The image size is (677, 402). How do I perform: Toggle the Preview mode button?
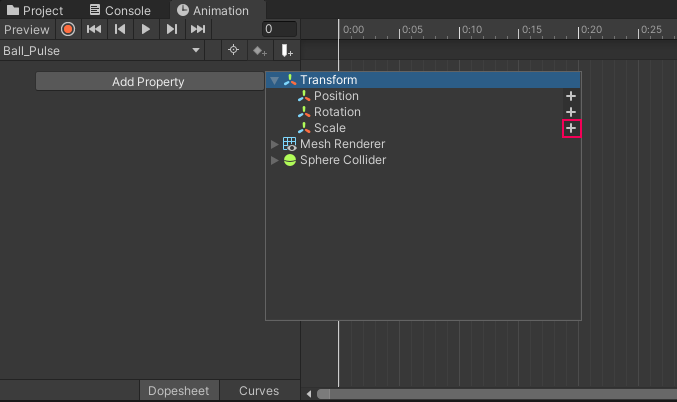(x=26, y=29)
